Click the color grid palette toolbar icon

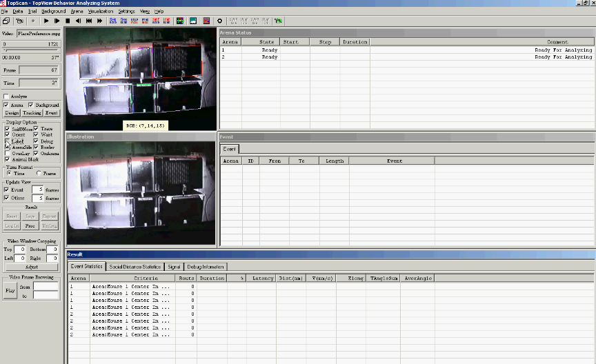point(180,21)
